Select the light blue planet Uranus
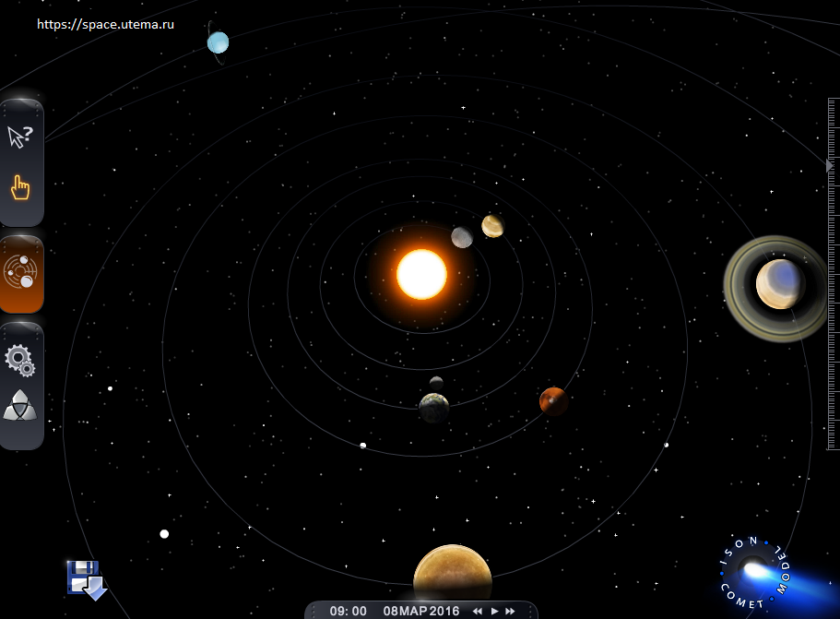 click(218, 42)
